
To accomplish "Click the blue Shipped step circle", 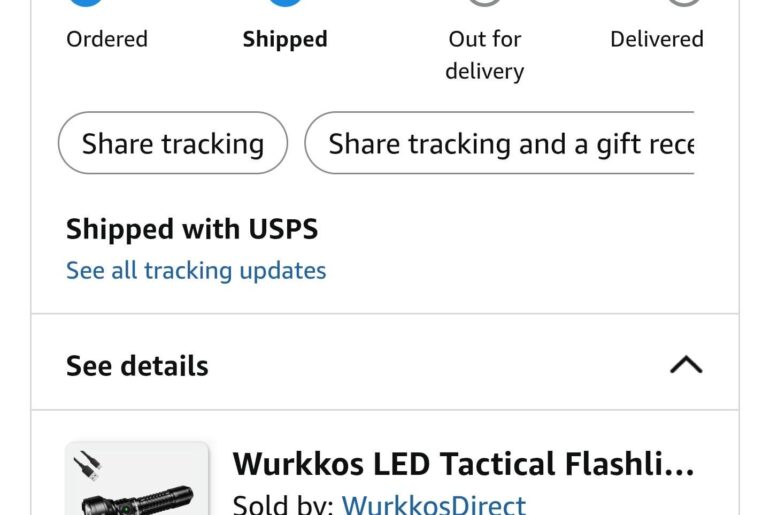I will (x=285, y=2).
